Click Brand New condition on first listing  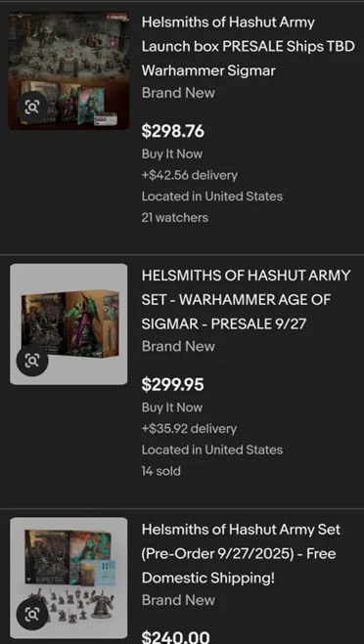[x=178, y=93]
